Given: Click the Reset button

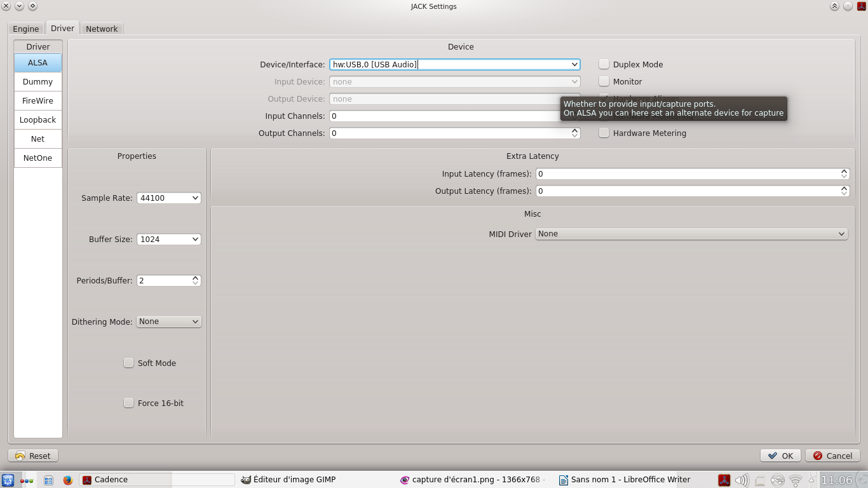Looking at the screenshot, I should (x=33, y=456).
